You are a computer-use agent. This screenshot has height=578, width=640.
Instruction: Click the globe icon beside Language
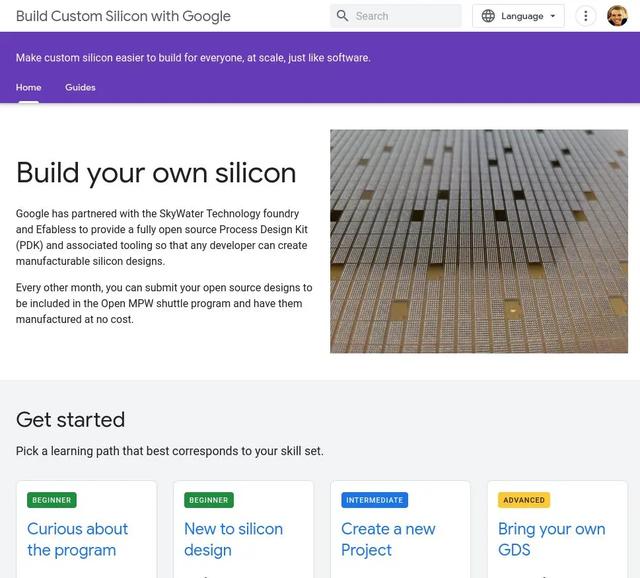pyautogui.click(x=488, y=16)
